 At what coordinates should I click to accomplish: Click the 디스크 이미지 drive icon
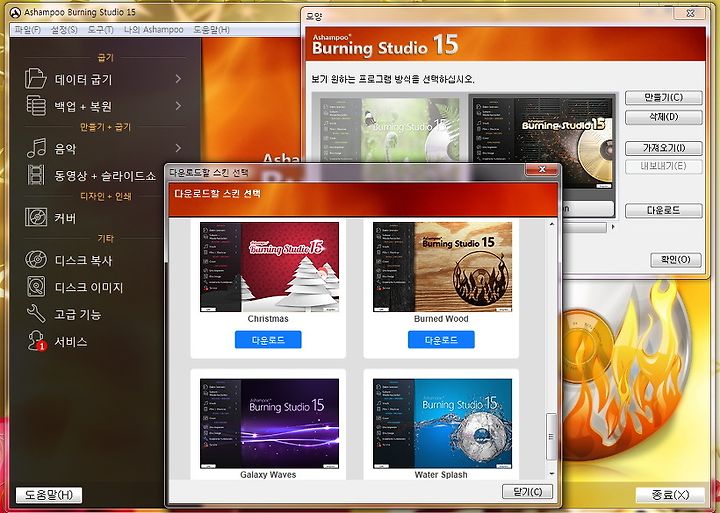(36, 287)
